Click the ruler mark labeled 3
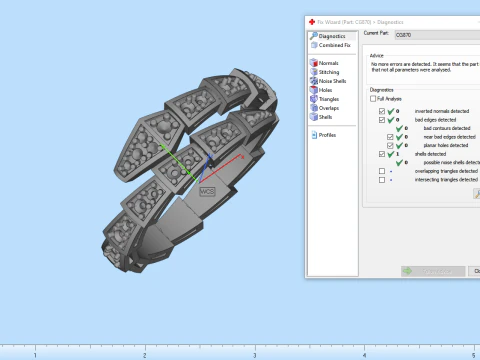This screenshot has height=360, width=480. click(255, 355)
